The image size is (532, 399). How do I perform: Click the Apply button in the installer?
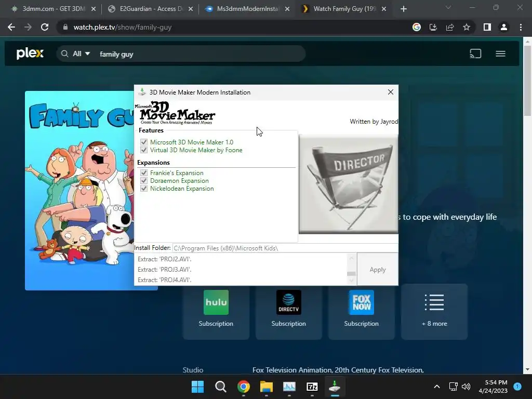tap(377, 270)
